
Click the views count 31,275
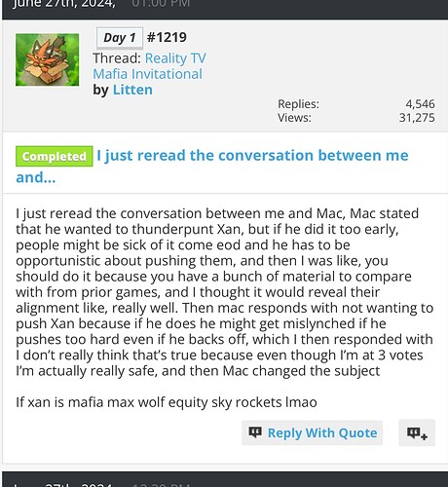point(417,118)
